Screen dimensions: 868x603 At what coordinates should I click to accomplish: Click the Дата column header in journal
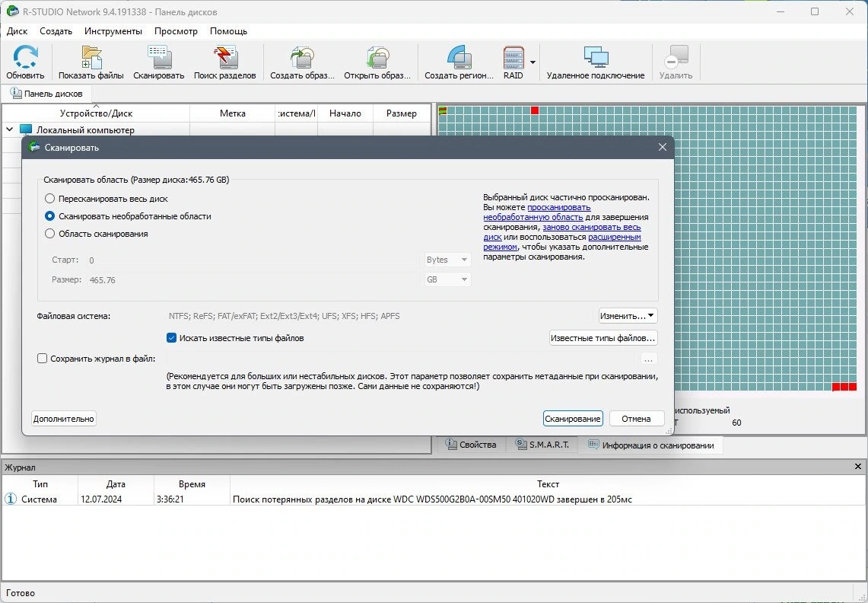point(116,483)
